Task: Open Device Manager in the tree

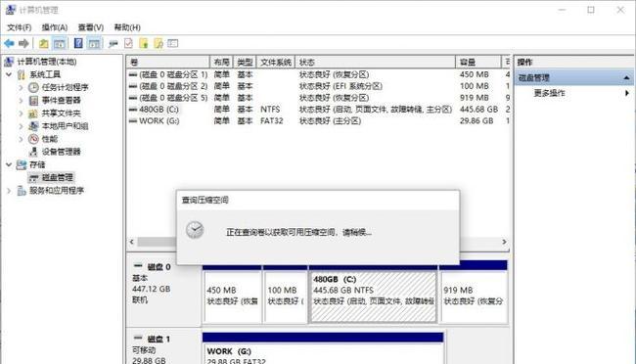Action: 62,152
